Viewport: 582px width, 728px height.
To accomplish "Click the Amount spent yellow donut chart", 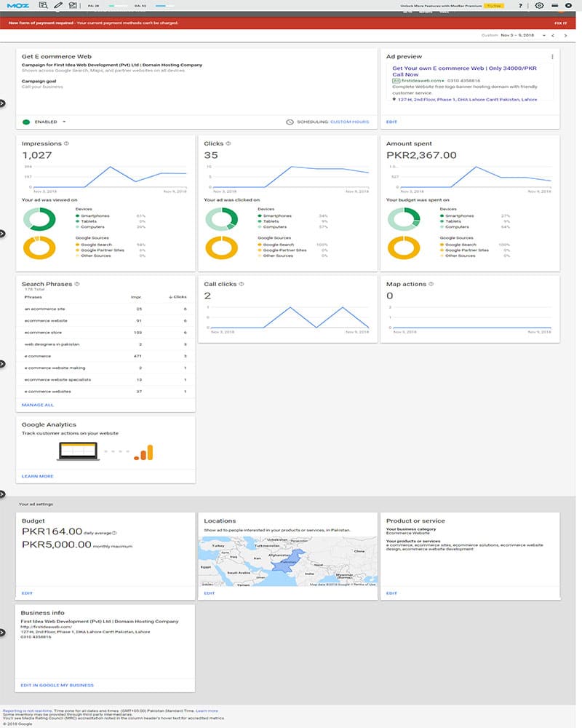I will [x=404, y=248].
